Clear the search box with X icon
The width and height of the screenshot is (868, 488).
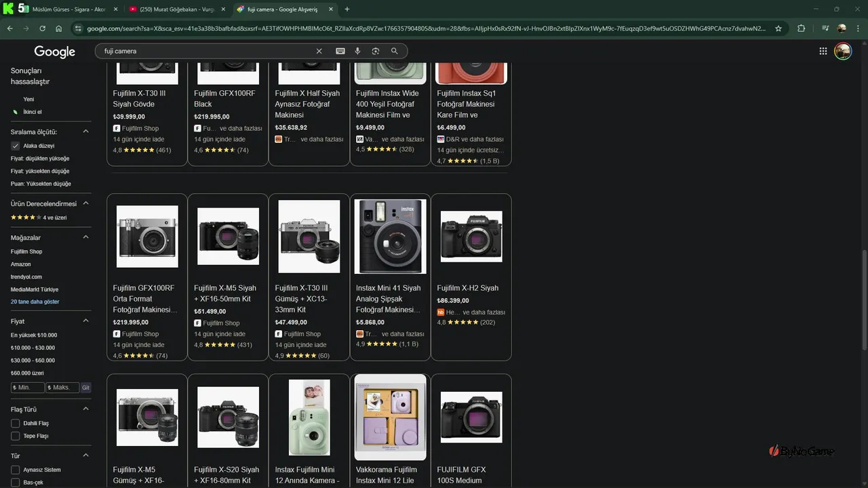click(x=319, y=51)
